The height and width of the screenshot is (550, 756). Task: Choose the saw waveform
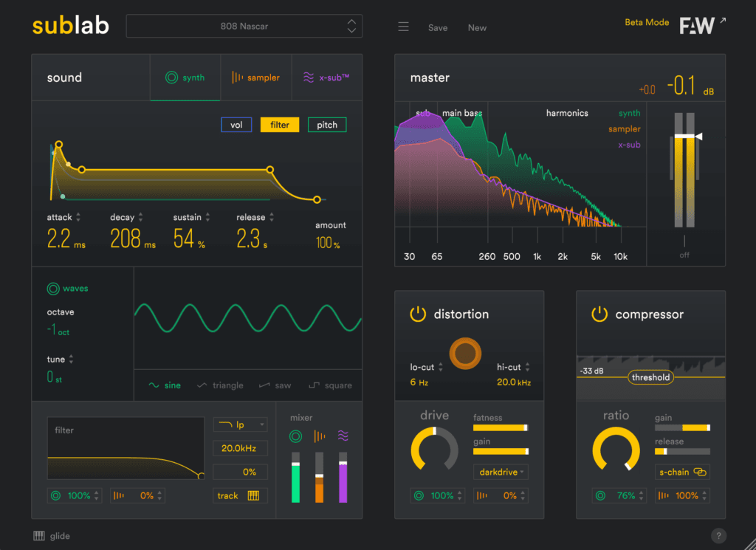(x=264, y=385)
